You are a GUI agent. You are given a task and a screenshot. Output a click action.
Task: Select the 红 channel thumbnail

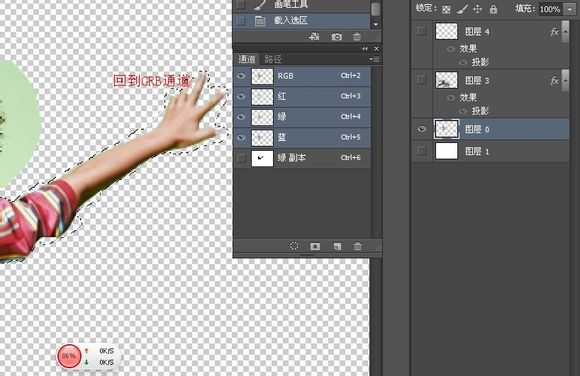[262, 97]
